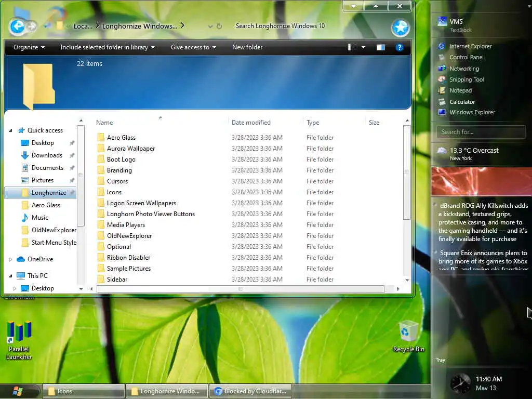532x399 pixels.
Task: Sort by the Size column header
Action: coord(374,123)
